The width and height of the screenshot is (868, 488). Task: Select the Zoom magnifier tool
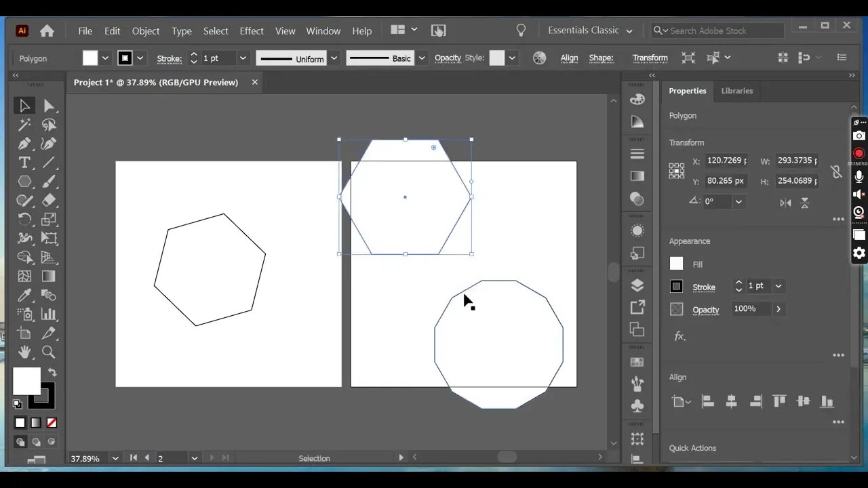[49, 352]
